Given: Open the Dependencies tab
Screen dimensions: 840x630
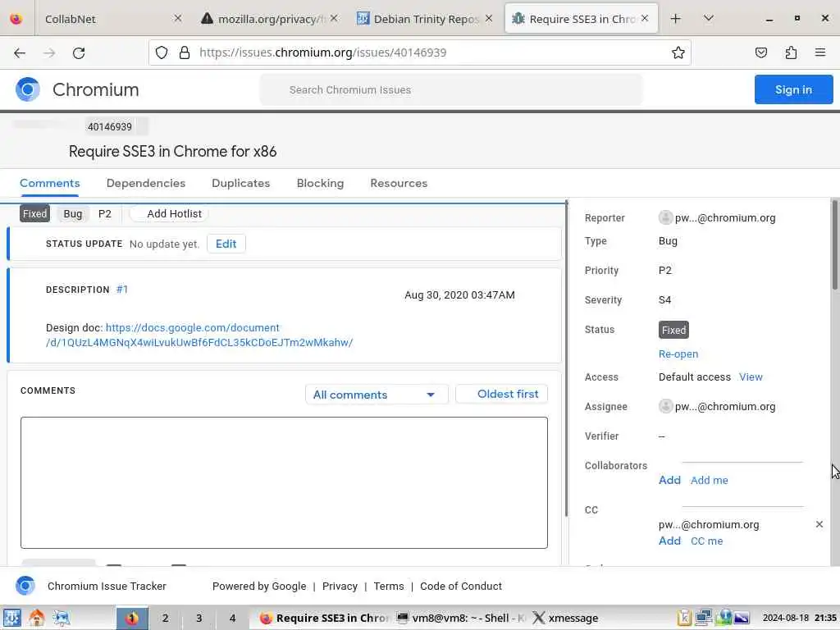Looking at the screenshot, I should pos(146,183).
